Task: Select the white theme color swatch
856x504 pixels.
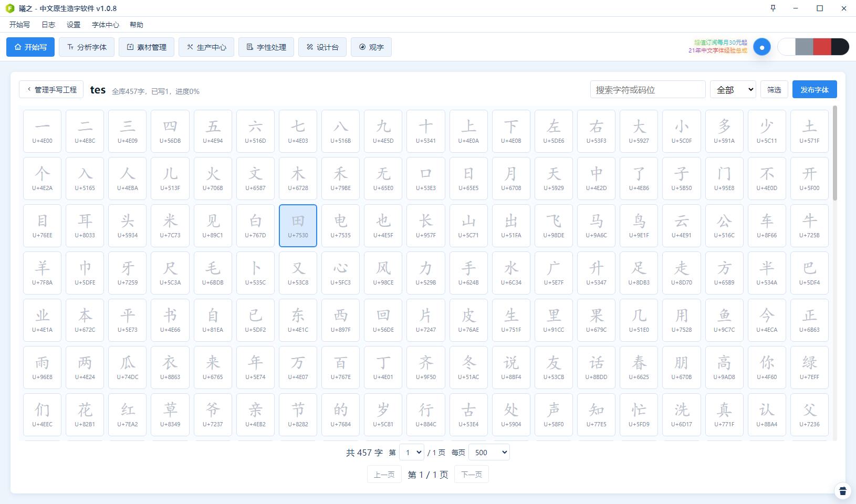Action: tap(786, 47)
